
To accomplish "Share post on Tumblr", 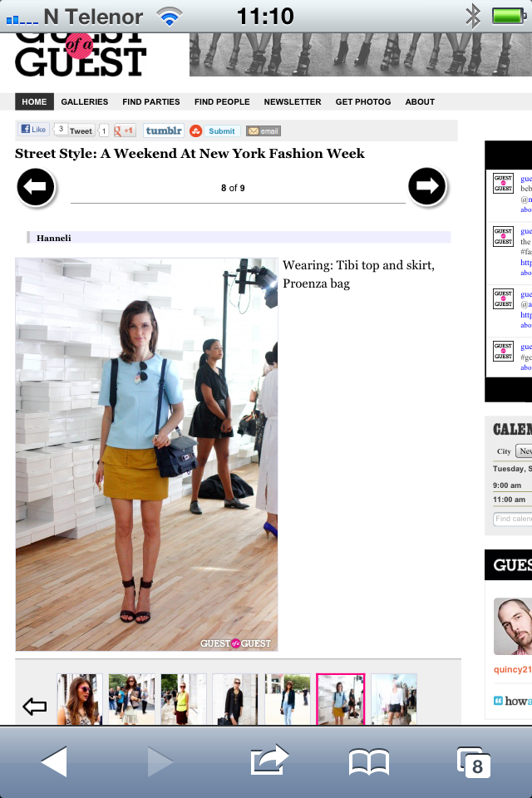I will pos(164,131).
